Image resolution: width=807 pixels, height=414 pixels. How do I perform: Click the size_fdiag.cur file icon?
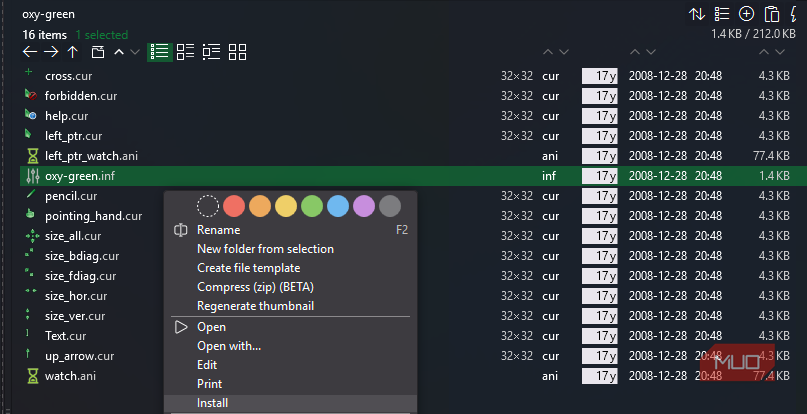(29, 273)
